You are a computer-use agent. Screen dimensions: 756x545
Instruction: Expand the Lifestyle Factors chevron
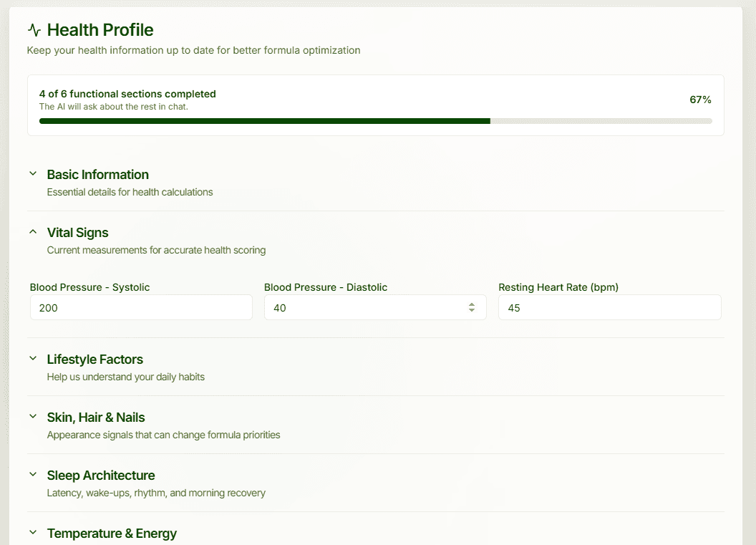[x=33, y=358]
